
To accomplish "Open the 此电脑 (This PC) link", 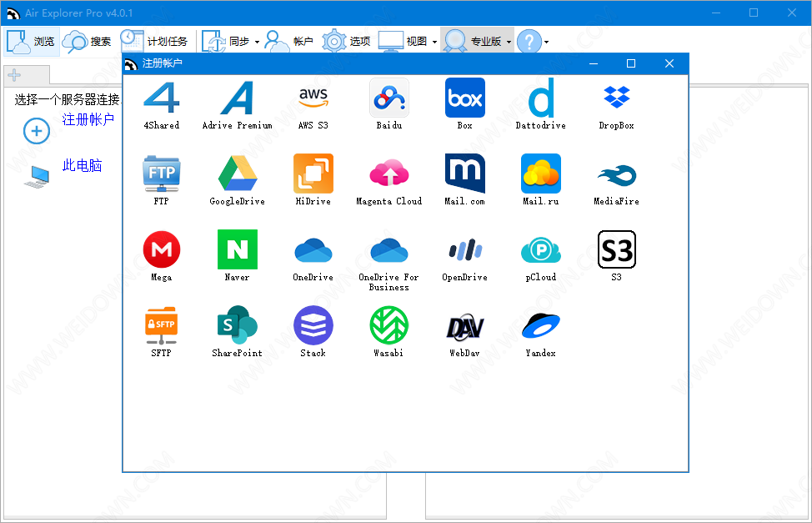I will click(82, 166).
